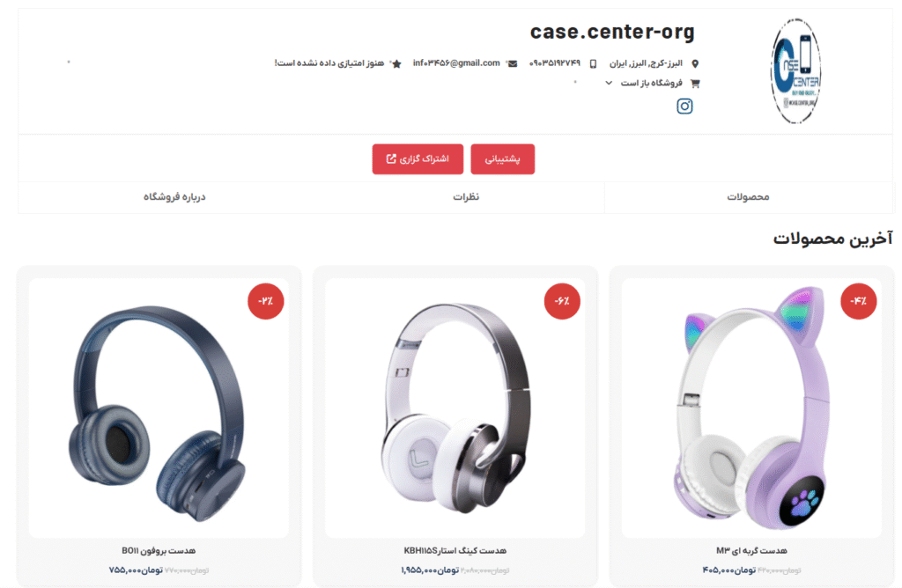This screenshot has height=588, width=902.
Task: Open the store's Instagram icon
Action: pos(684,107)
